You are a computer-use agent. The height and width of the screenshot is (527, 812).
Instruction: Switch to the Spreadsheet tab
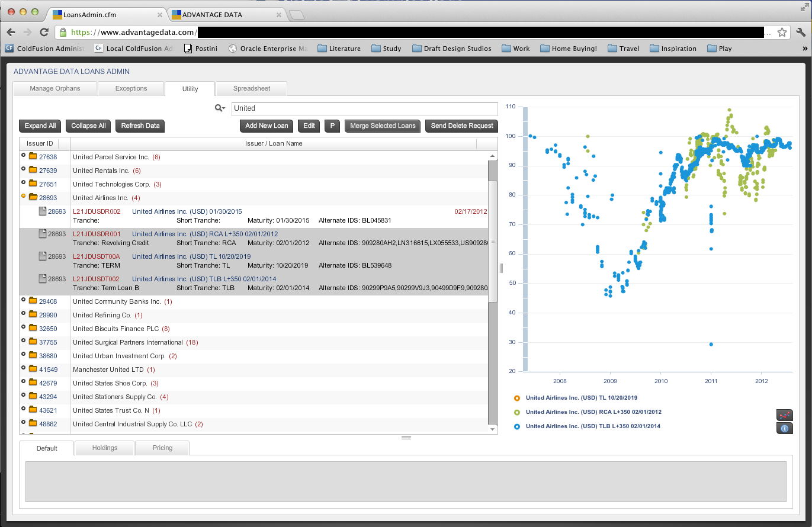coord(252,89)
